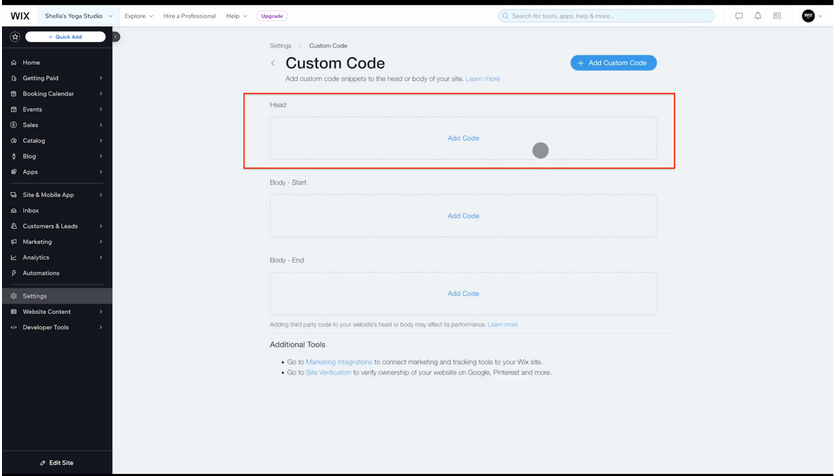Select Home in the sidebar
The height and width of the screenshot is (476, 835).
57,62
